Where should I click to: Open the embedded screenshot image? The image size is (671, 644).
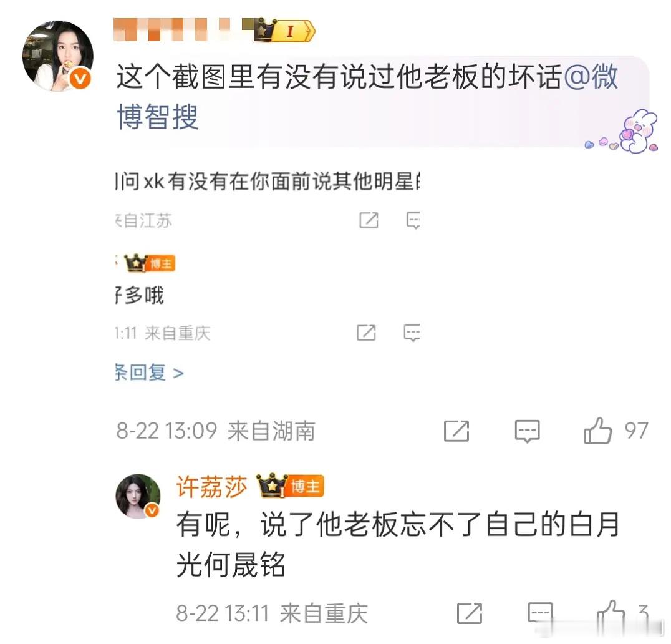268,274
